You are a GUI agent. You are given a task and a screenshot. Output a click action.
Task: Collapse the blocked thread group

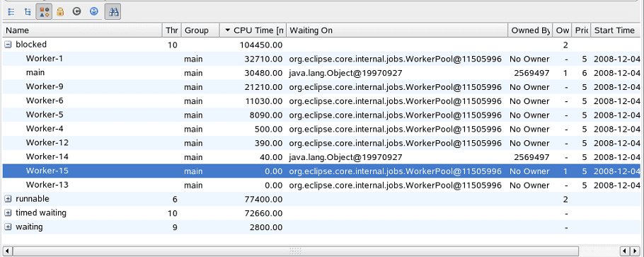(x=8, y=45)
